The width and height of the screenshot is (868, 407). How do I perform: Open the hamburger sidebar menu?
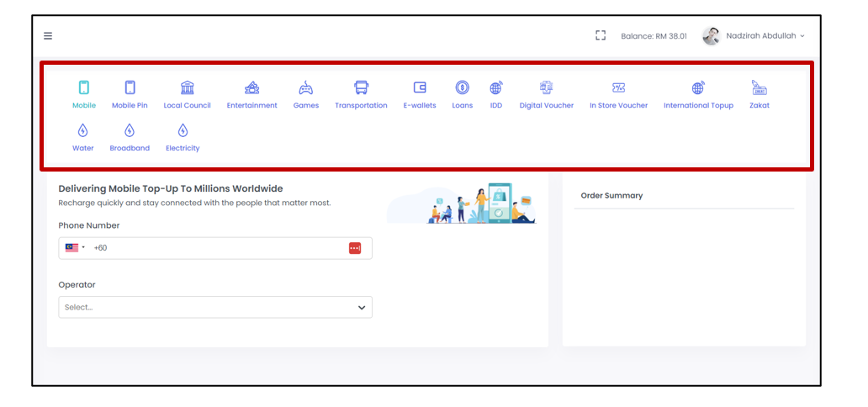48,36
